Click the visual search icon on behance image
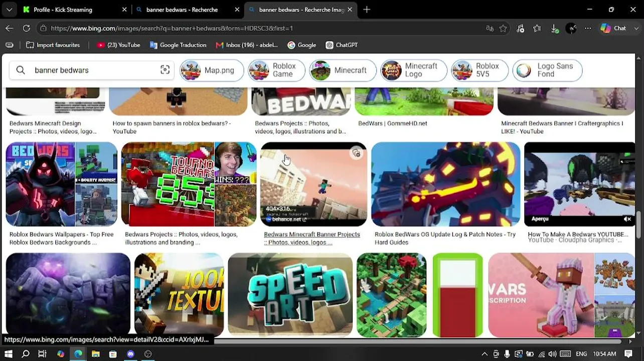The width and height of the screenshot is (644, 361). coord(357,153)
